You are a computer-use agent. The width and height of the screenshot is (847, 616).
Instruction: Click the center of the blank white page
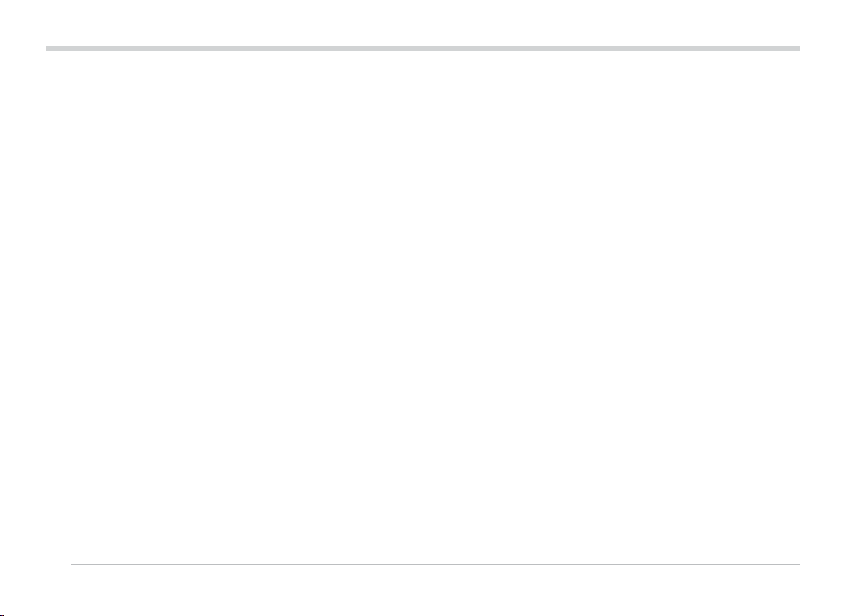pos(423,306)
